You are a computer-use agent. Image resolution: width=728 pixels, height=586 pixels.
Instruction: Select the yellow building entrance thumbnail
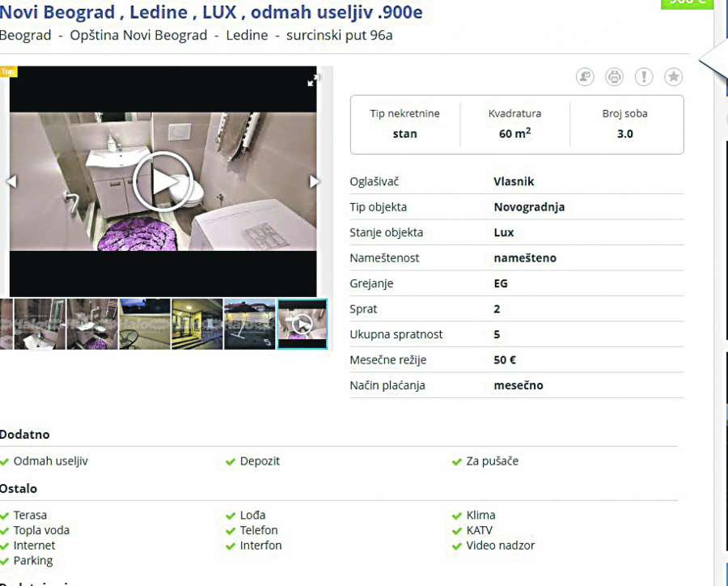197,324
